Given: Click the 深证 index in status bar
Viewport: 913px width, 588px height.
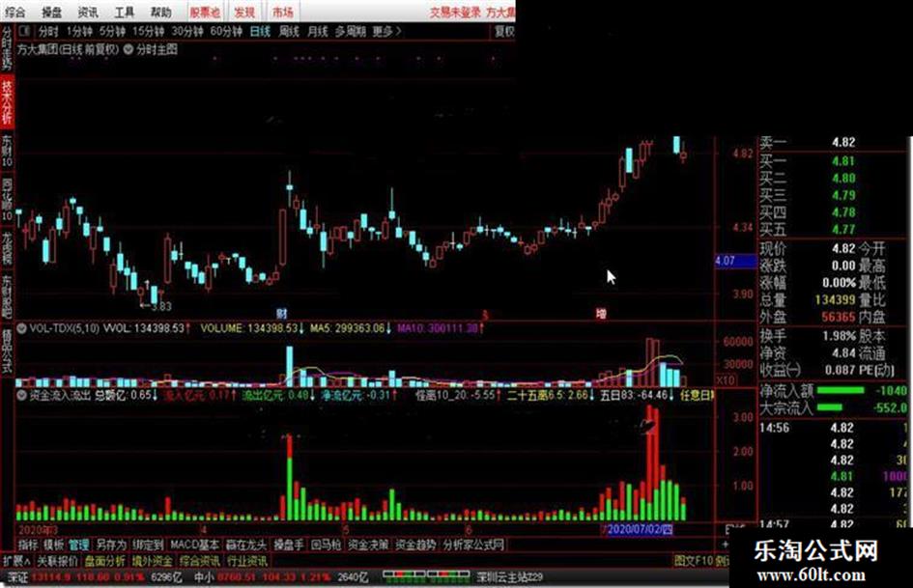Looking at the screenshot, I should (x=17, y=577).
